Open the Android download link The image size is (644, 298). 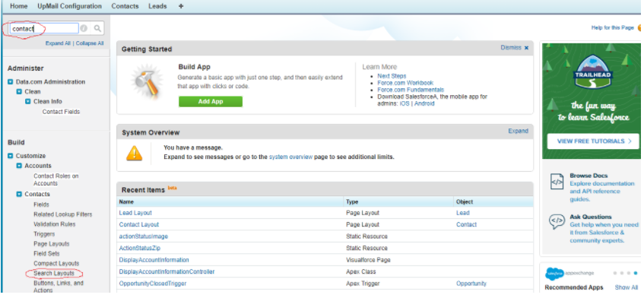click(x=424, y=104)
